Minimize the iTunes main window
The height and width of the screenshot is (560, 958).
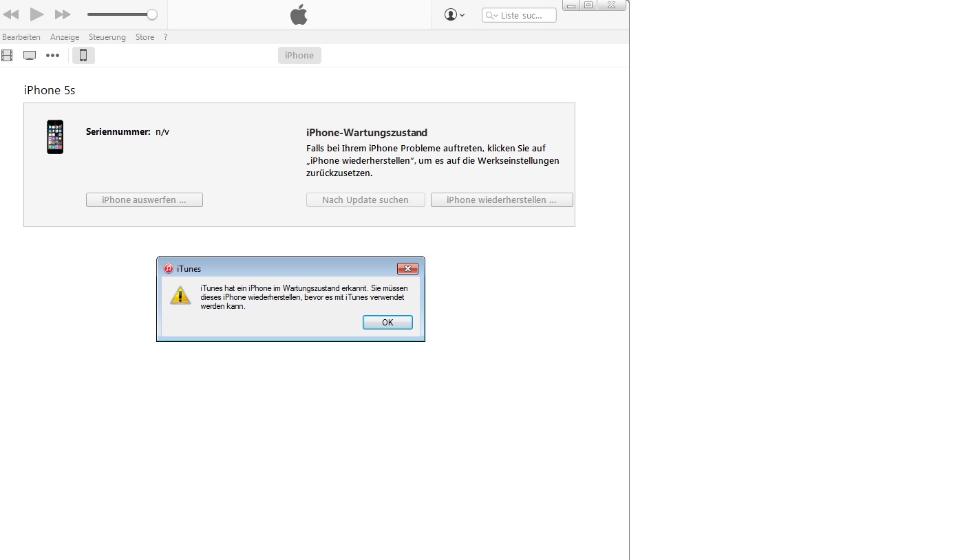[x=571, y=6]
